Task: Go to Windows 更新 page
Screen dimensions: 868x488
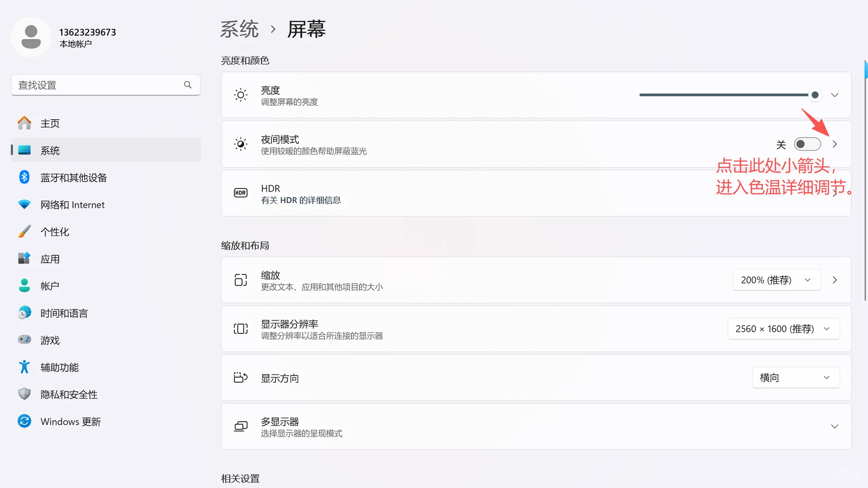Action: pyautogui.click(x=71, y=421)
